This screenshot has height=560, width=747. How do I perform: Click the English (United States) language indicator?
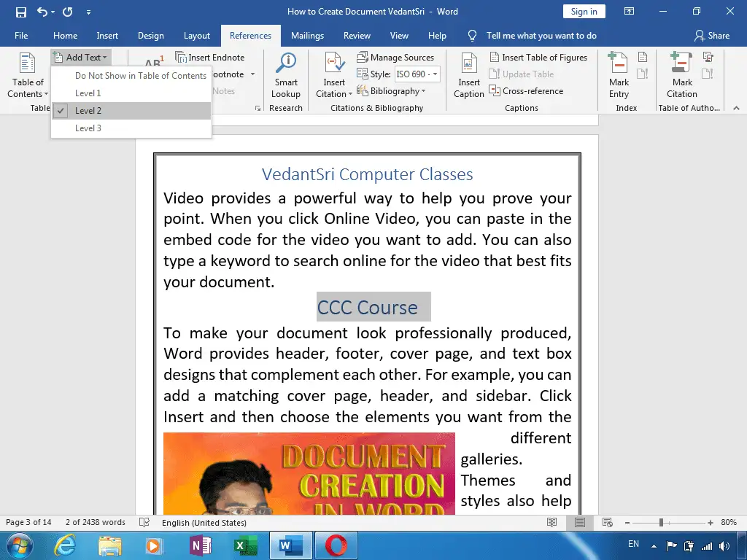point(204,522)
